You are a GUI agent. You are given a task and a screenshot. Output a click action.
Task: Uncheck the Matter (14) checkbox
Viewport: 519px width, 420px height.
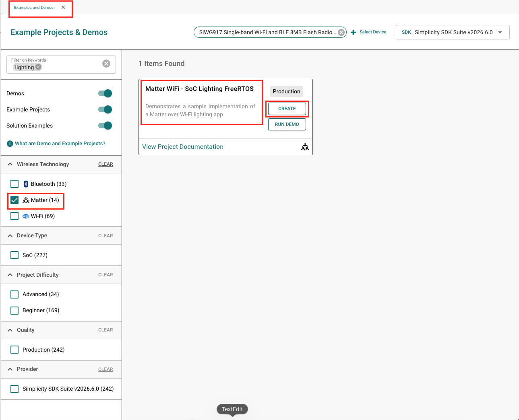click(14, 200)
